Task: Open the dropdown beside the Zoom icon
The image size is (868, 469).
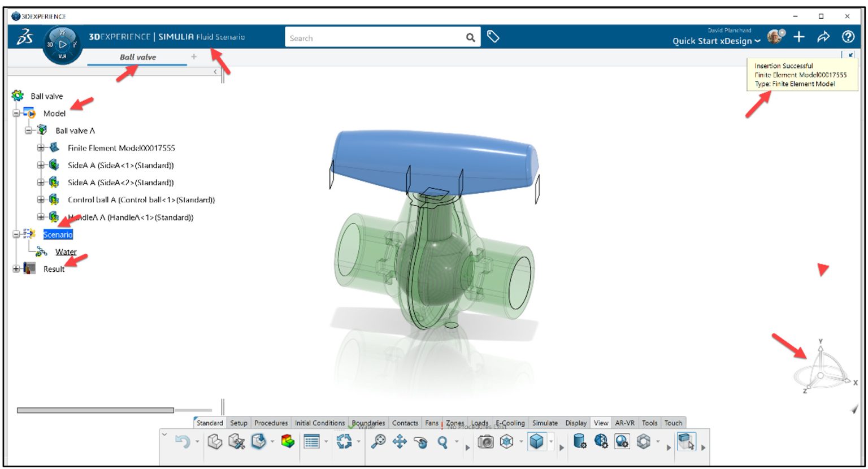Action: pyautogui.click(x=457, y=442)
